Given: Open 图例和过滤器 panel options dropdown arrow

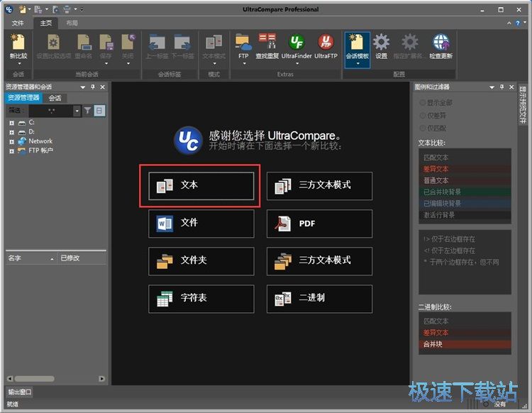Looking at the screenshot, I should pyautogui.click(x=492, y=87).
